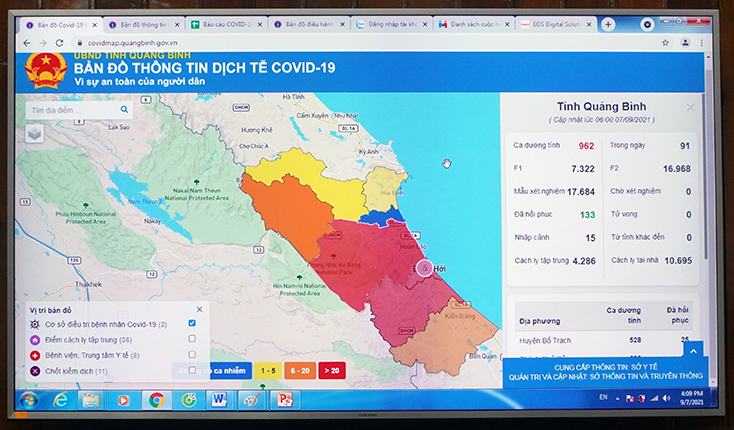This screenshot has height=430, width=734.
Task: Click the red > 20 legend swatch
Action: pyautogui.click(x=332, y=371)
